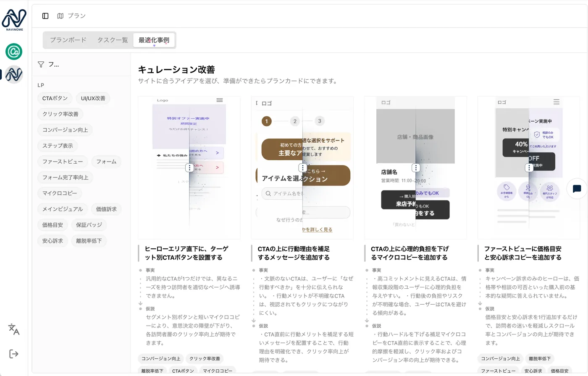The height and width of the screenshot is (376, 588).
Task: Click the 離脱率低下 tag under fourth card
Action: click(x=540, y=359)
